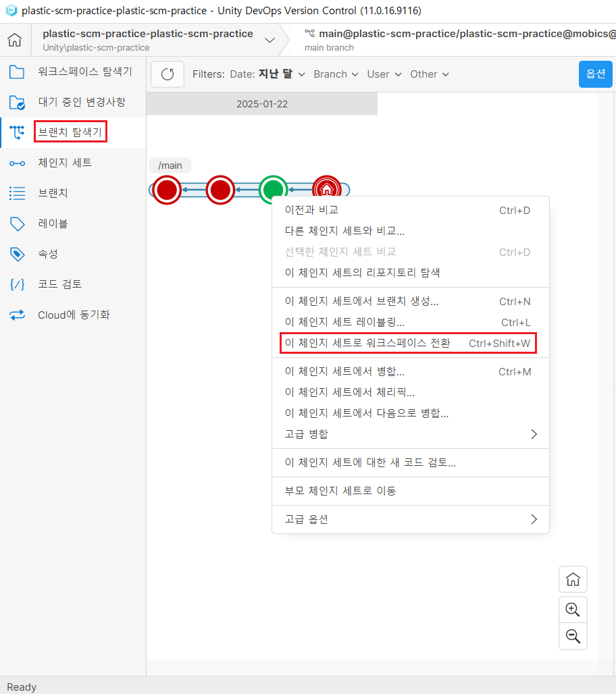Click the Ready status bar text
616x694 pixels.
pyautogui.click(x=22, y=687)
